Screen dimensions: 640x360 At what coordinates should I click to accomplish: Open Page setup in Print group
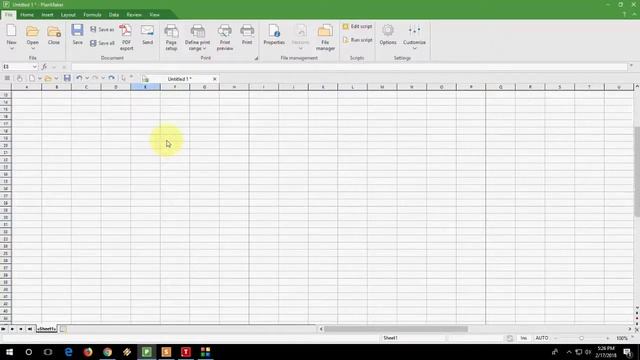[x=171, y=37]
